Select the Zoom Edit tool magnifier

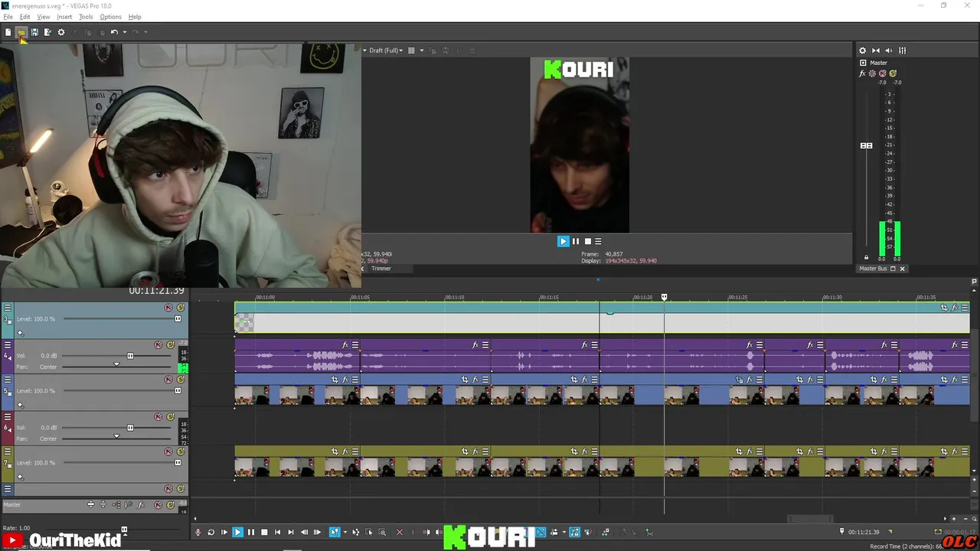(381, 532)
